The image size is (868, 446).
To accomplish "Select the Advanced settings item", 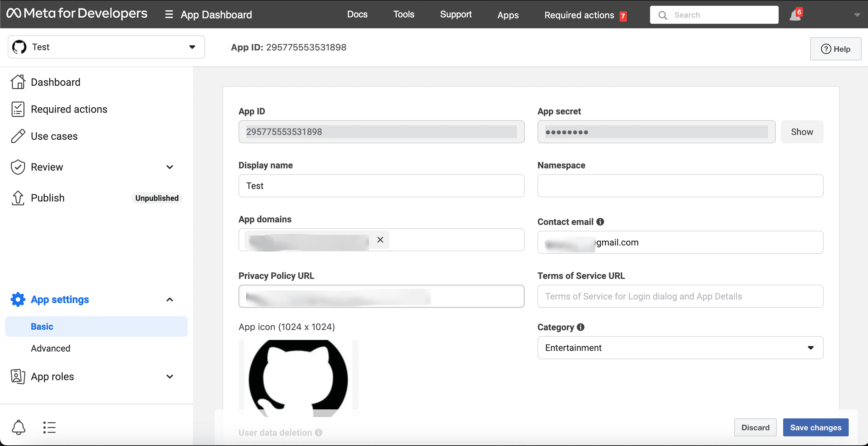I will (x=50, y=348).
